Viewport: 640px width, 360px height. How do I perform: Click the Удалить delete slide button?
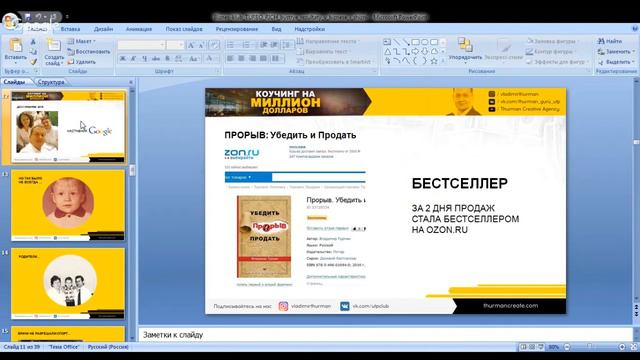click(81, 62)
